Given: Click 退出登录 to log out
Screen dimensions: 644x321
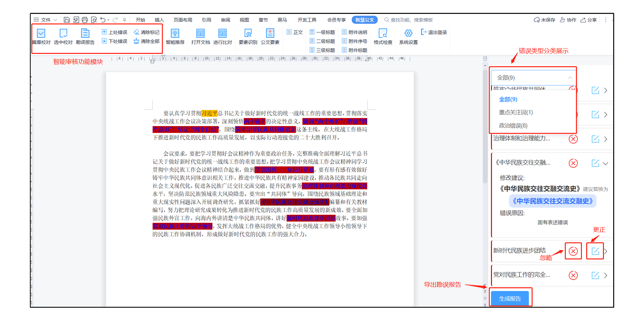Looking at the screenshot, I should tap(434, 32).
